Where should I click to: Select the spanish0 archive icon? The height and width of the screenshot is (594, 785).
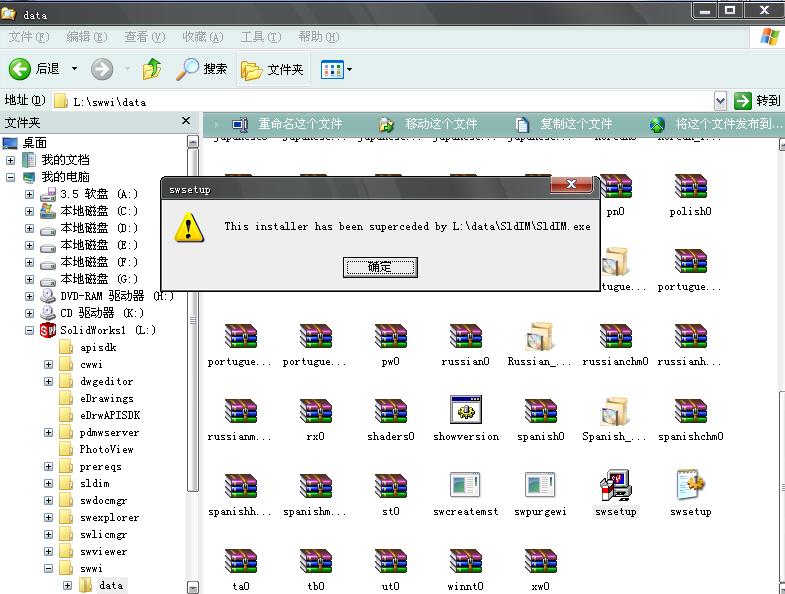[541, 411]
